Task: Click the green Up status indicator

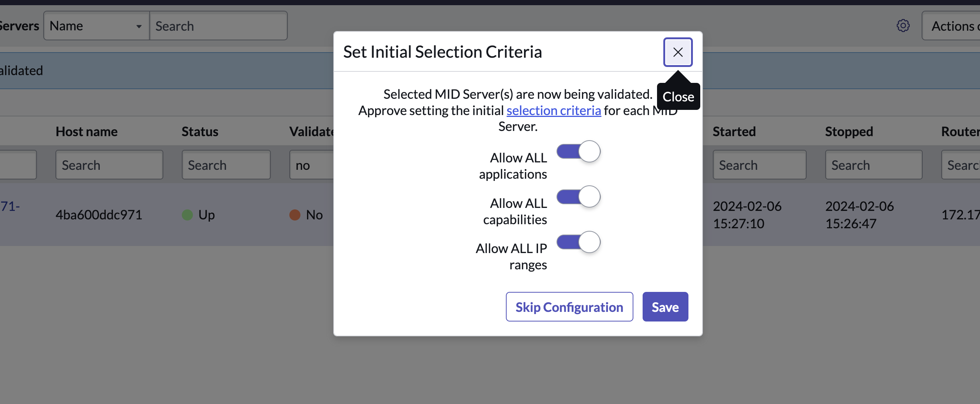Action: 187,215
